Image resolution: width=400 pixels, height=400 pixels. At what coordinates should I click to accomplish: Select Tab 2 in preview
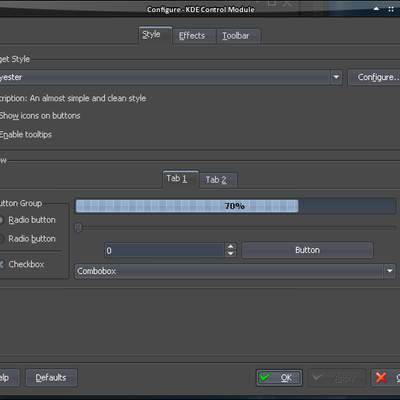(x=218, y=180)
